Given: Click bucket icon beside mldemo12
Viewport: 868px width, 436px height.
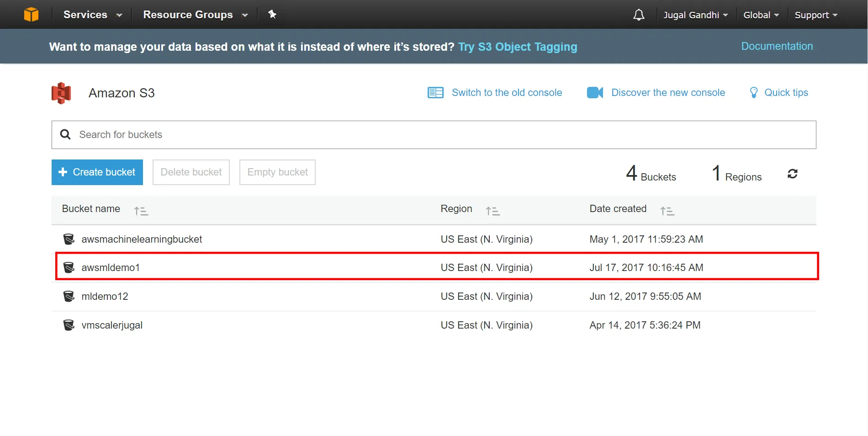Looking at the screenshot, I should (x=69, y=296).
